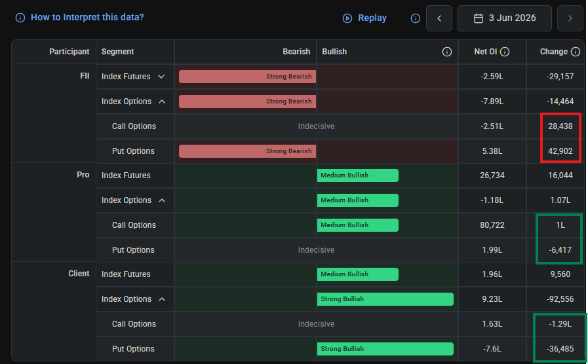The width and height of the screenshot is (588, 364).
Task: Click Change value -92,556
Action: pyautogui.click(x=560, y=299)
